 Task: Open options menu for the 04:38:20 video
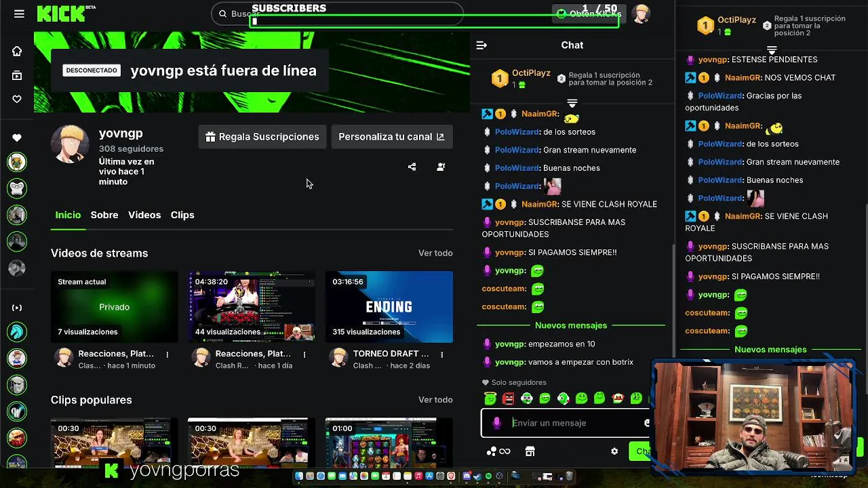pos(304,354)
